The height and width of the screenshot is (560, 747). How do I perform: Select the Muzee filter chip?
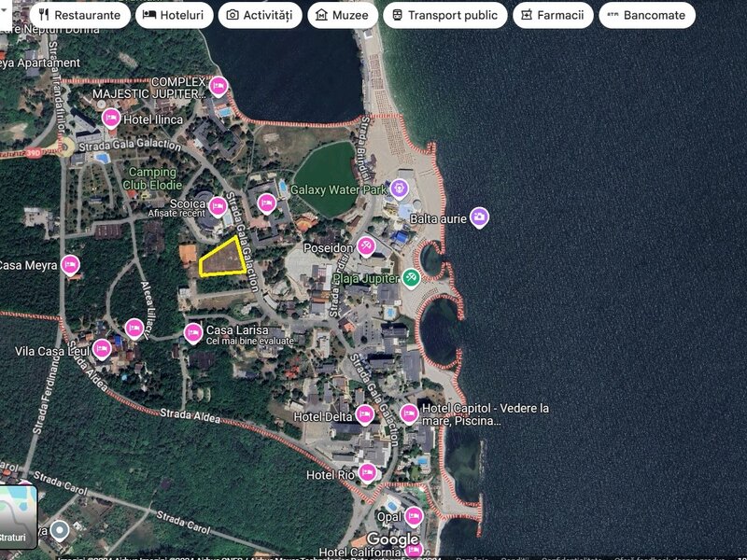(343, 15)
